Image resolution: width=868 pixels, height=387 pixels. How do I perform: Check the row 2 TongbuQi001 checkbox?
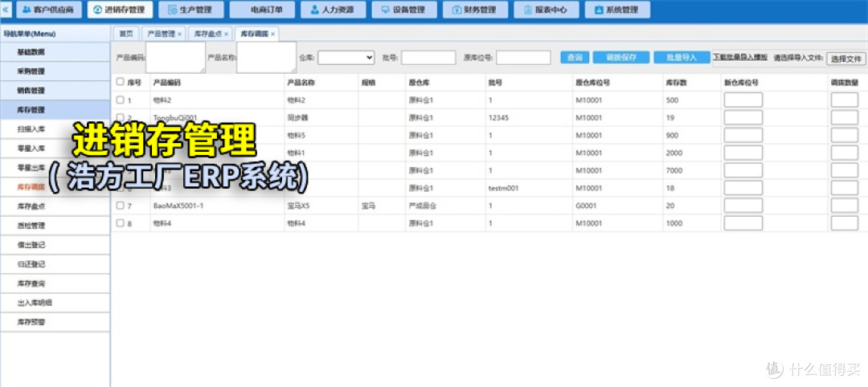tap(121, 117)
